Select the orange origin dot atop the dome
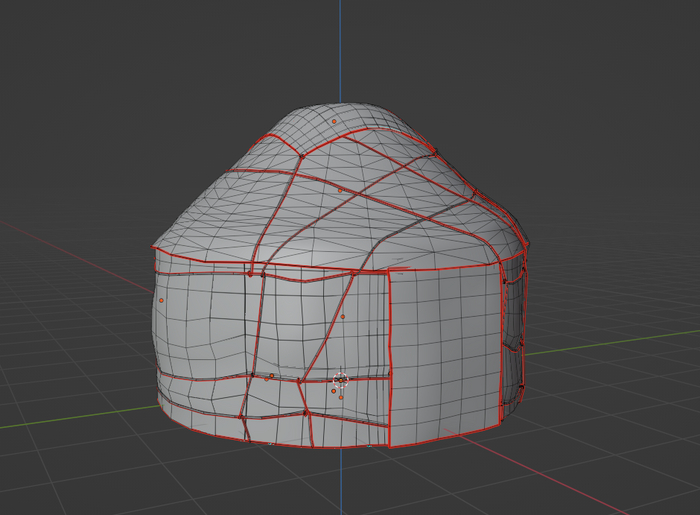700x515 pixels. [334, 121]
